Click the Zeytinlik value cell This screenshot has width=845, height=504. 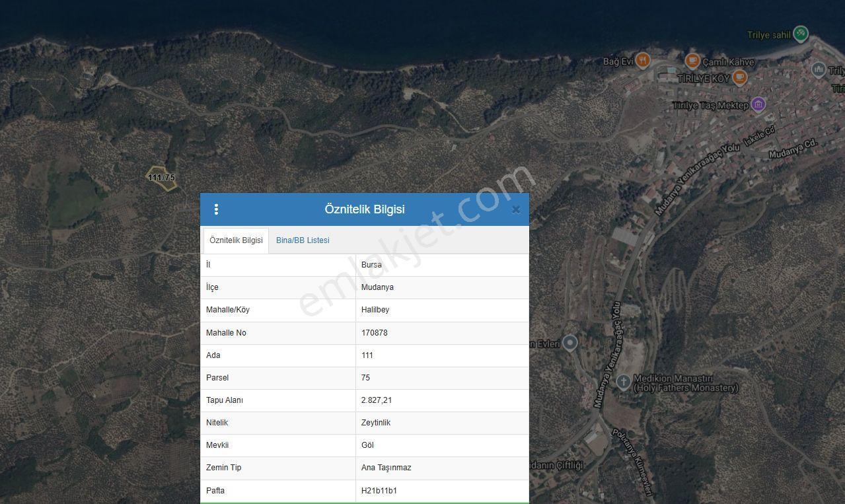442,423
